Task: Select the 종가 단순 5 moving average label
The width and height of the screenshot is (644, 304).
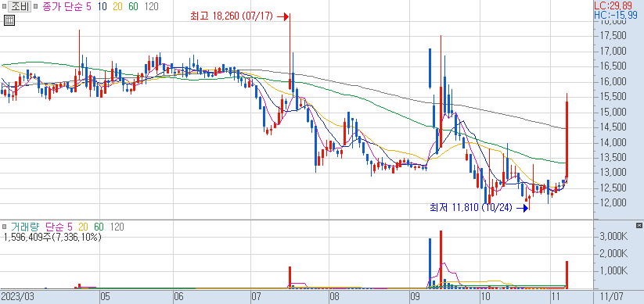Action: tap(67, 6)
